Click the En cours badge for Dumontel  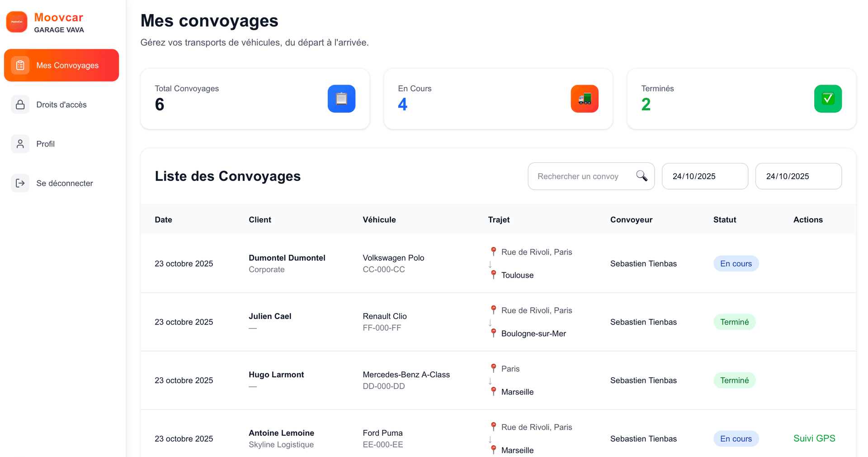pos(736,264)
